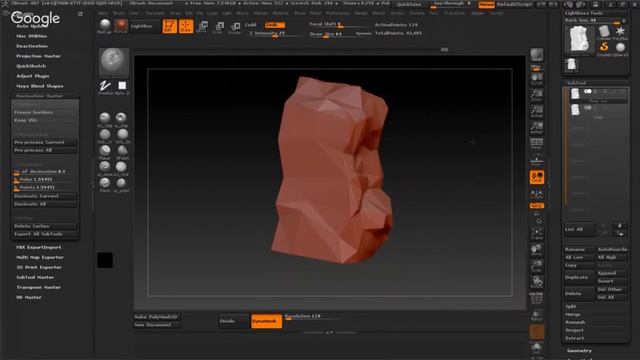The height and width of the screenshot is (360, 640).
Task: Activate the Rotate tool icon
Action: pos(235,27)
